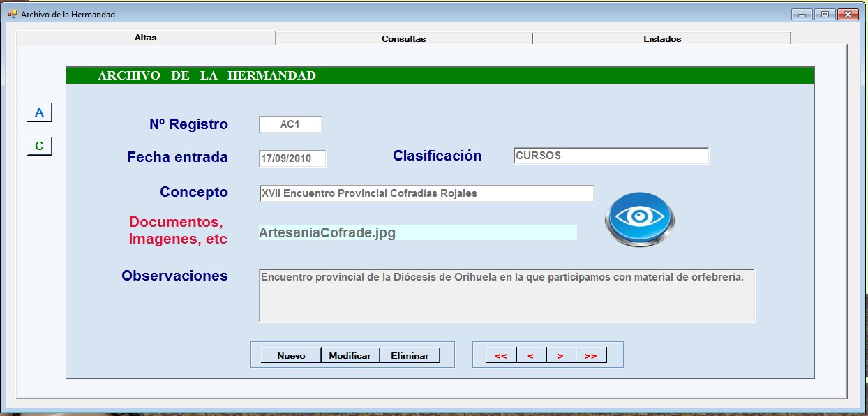Select the Altas tab
Screen dimensions: 868x416
[x=145, y=38]
